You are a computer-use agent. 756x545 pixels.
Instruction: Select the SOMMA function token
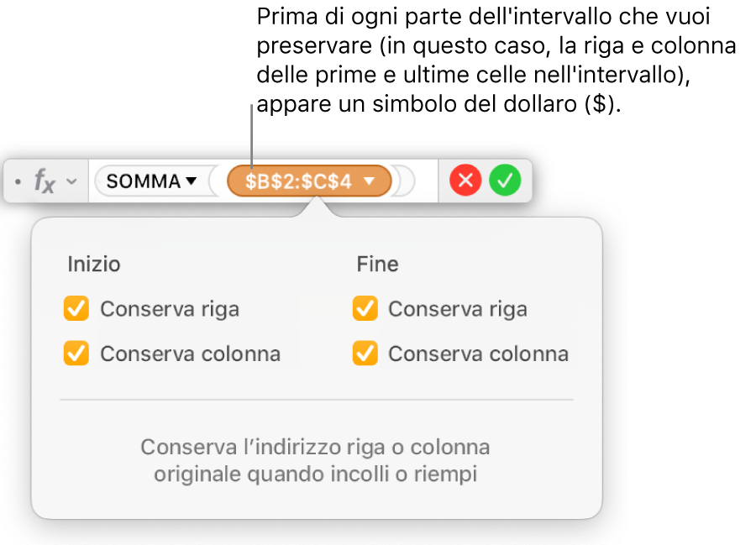click(144, 181)
